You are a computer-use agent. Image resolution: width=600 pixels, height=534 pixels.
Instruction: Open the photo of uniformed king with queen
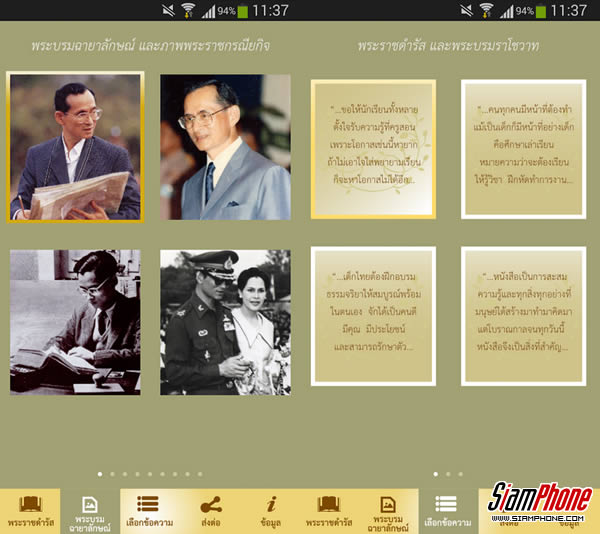click(225, 322)
